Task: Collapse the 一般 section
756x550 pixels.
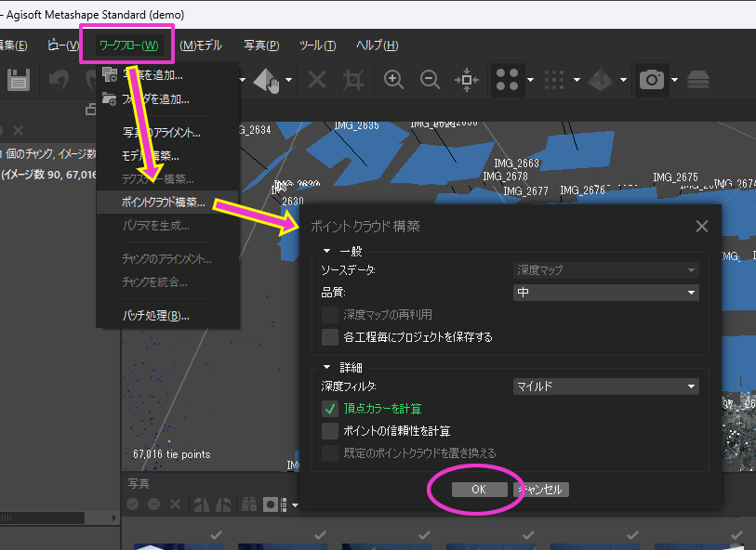Action: (x=327, y=251)
